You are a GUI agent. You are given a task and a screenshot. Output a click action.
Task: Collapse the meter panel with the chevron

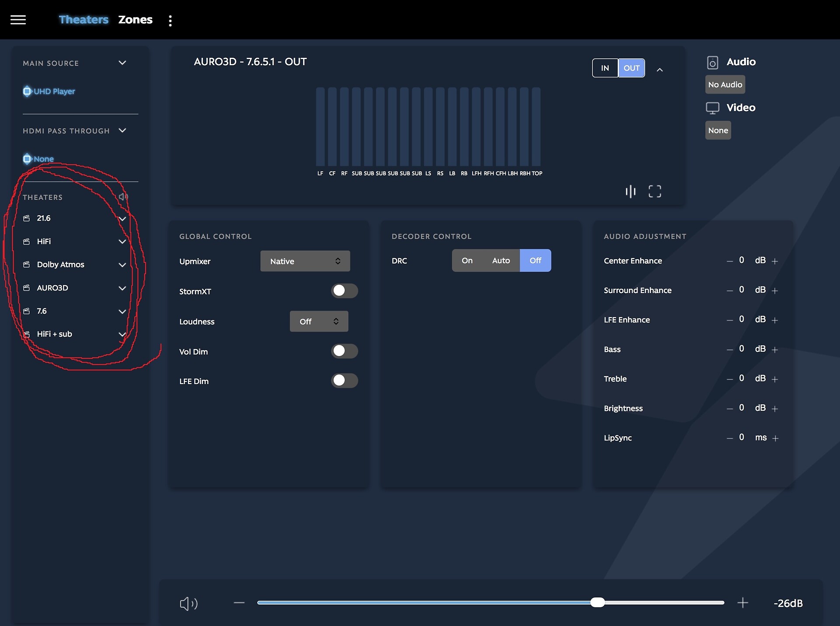660,70
